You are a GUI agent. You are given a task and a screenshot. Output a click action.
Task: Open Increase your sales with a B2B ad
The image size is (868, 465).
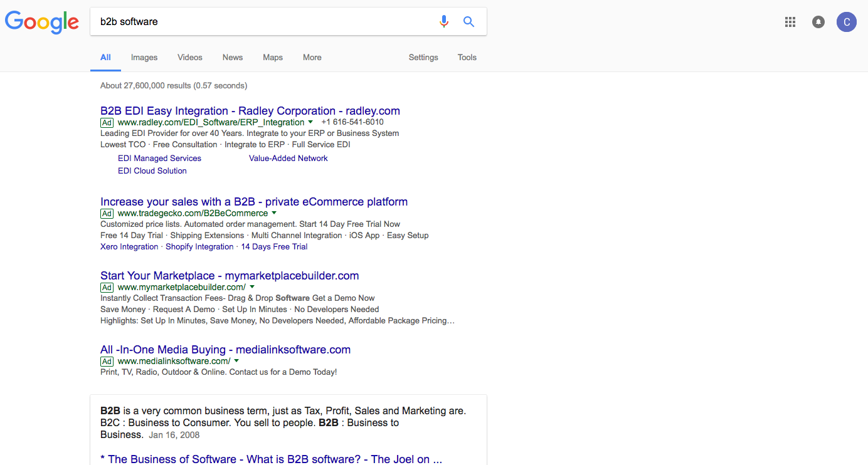coord(254,202)
